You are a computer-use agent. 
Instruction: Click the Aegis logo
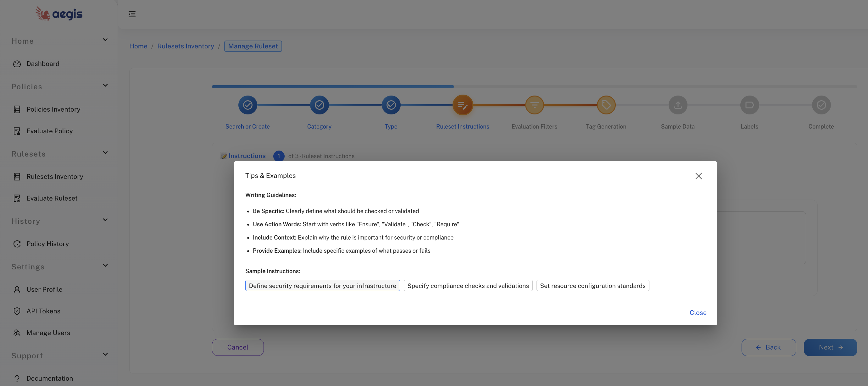click(59, 14)
